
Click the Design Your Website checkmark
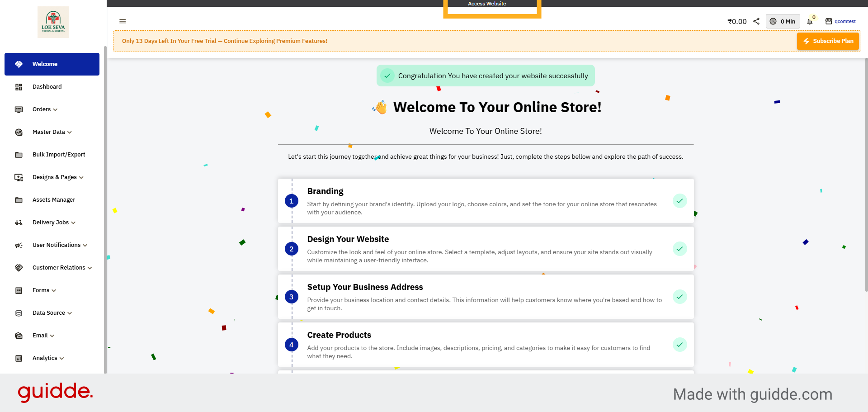(679, 249)
